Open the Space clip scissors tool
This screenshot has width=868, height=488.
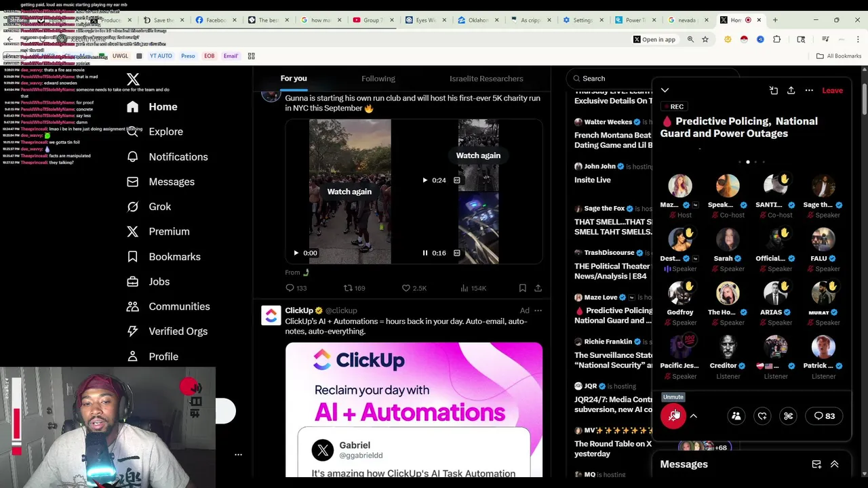[x=788, y=416]
